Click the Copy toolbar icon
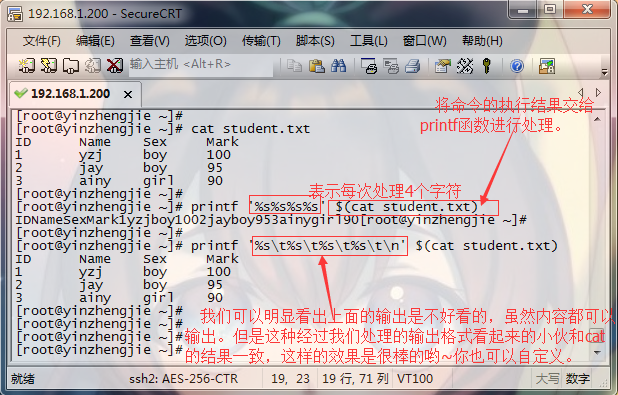The image size is (618, 395). pyautogui.click(x=294, y=66)
